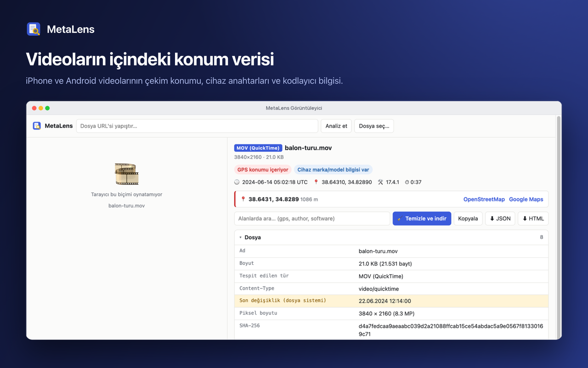Download metadata as HTML
The height and width of the screenshot is (368, 588).
pyautogui.click(x=533, y=218)
